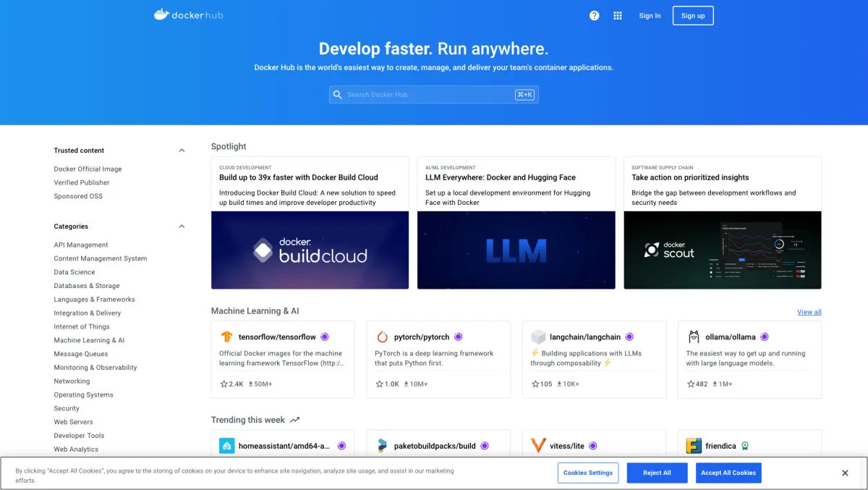Image resolution: width=868 pixels, height=490 pixels.
Task: Select the Operating Systems category
Action: tap(83, 395)
